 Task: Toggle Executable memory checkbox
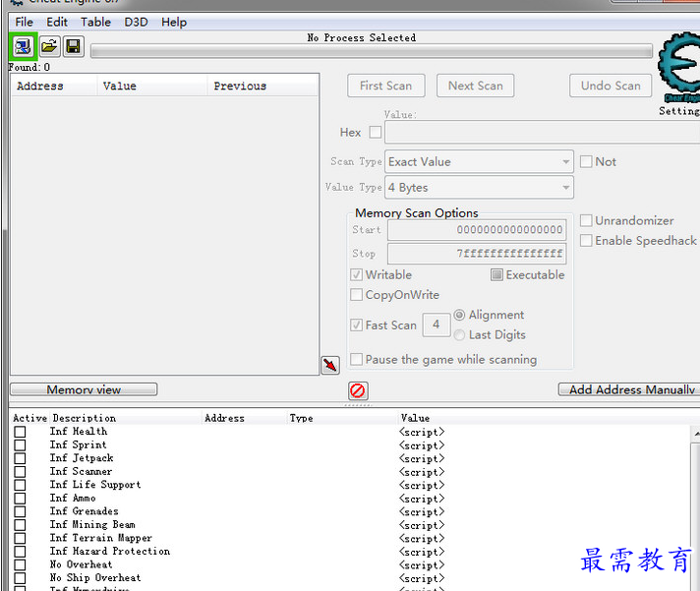pyautogui.click(x=496, y=274)
